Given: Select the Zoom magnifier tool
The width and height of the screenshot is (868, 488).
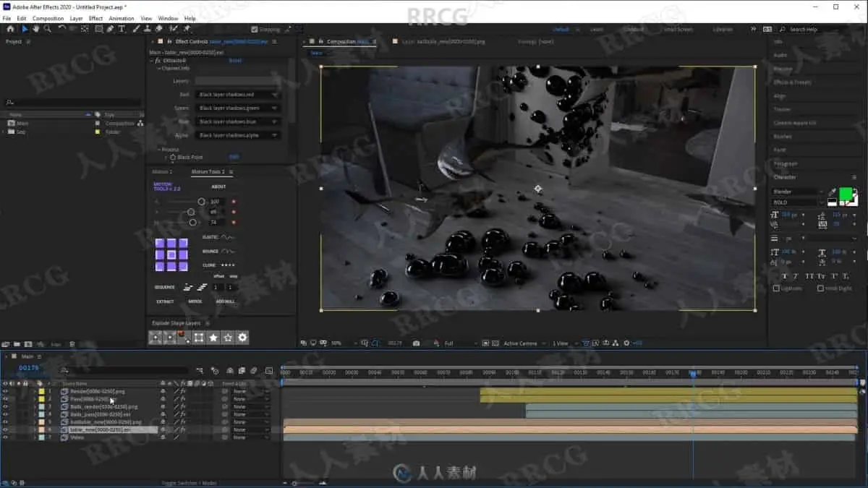Looking at the screenshot, I should coord(47,29).
